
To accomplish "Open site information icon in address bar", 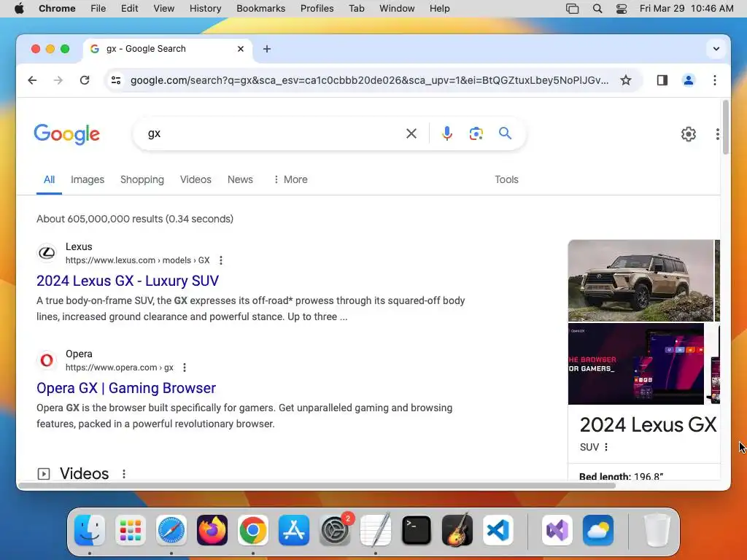I will coord(116,80).
